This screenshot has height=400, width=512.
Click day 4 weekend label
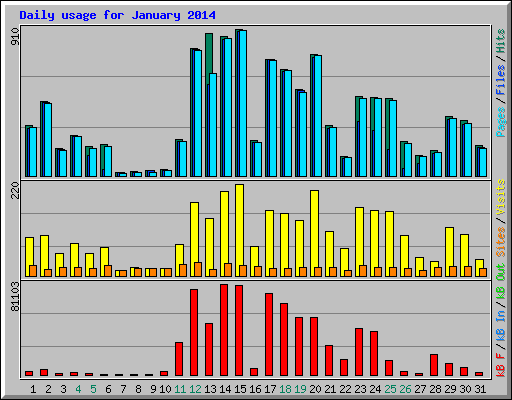[78, 389]
